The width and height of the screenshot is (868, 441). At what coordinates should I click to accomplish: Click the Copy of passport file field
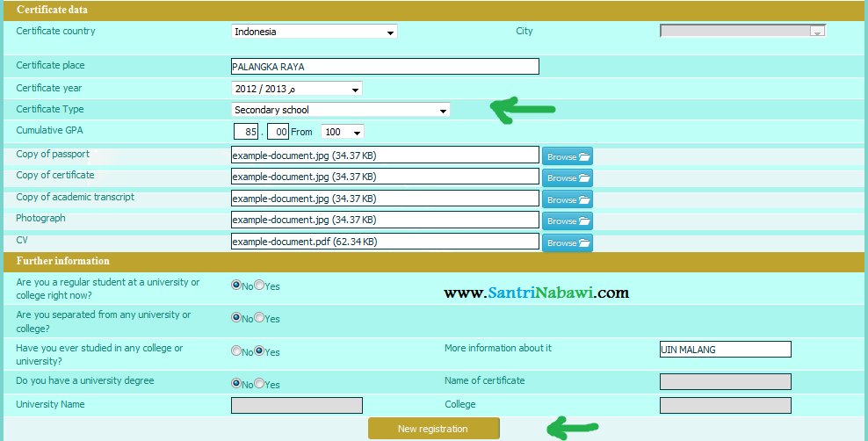tap(385, 155)
